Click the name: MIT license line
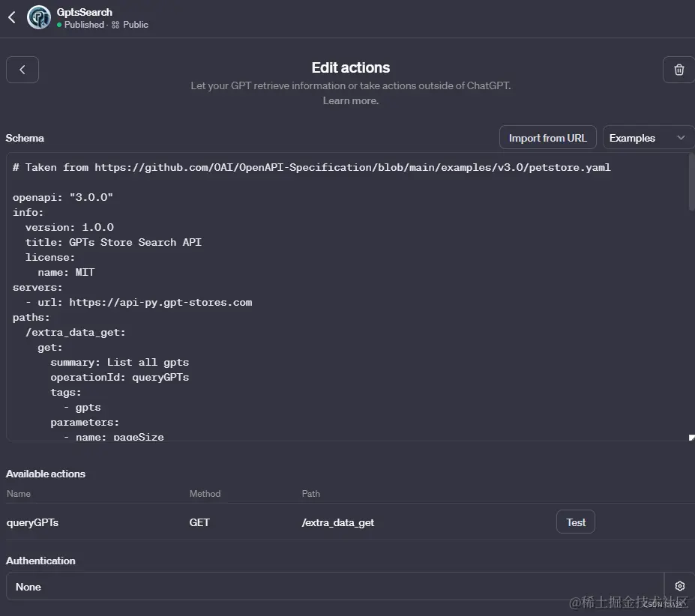Screen dimensions: 695x616 [66, 272]
